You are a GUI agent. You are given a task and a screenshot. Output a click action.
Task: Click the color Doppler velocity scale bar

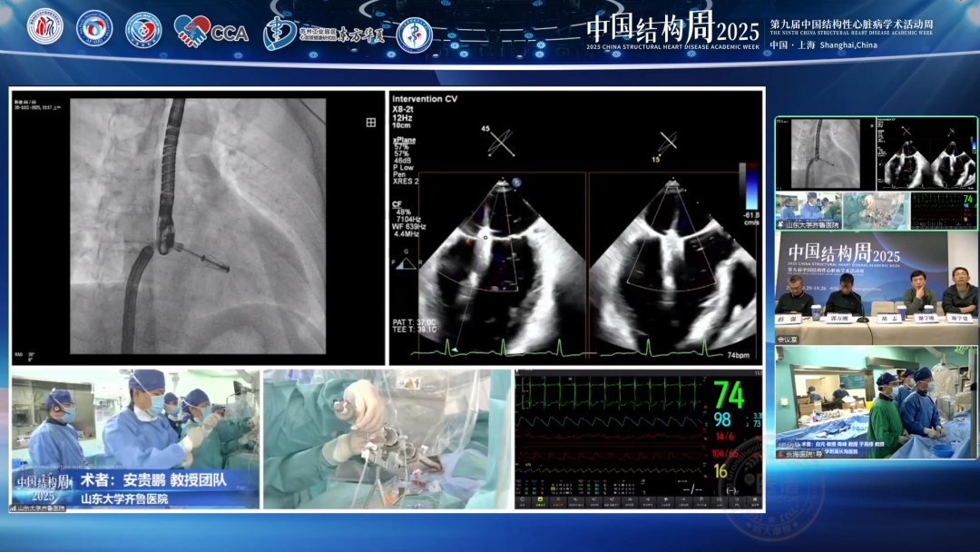tap(751, 186)
